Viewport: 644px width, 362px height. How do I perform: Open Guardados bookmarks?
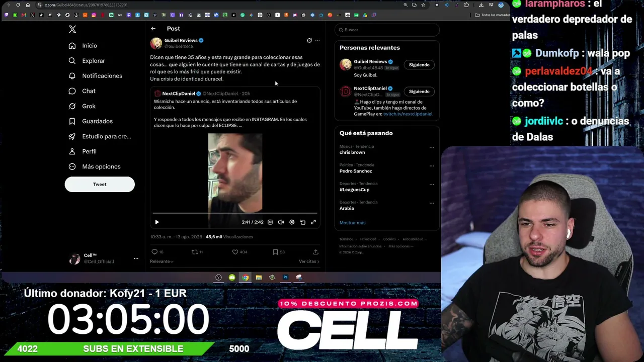click(91, 121)
